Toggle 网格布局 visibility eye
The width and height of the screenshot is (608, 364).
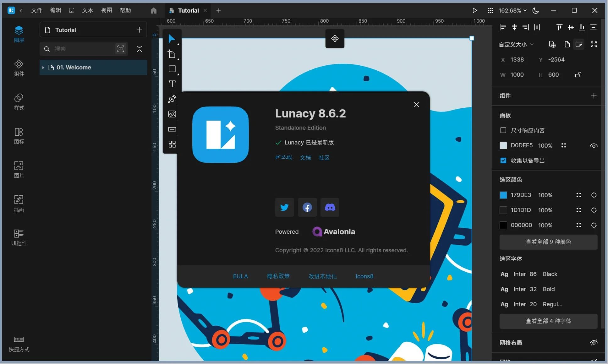[x=594, y=342]
